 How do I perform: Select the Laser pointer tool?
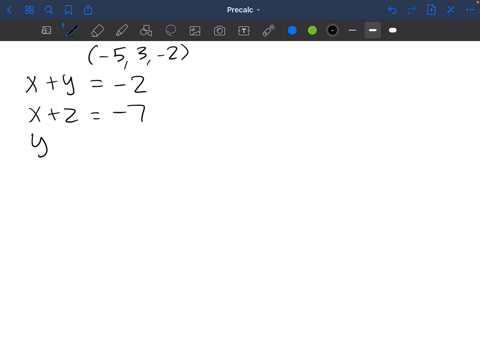click(x=268, y=30)
